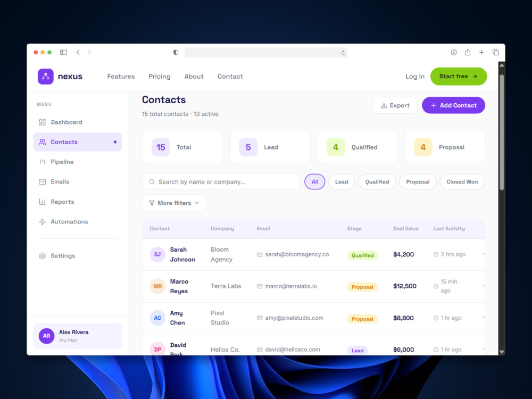Filter contacts by Lead chip
The height and width of the screenshot is (399, 532).
click(x=342, y=182)
